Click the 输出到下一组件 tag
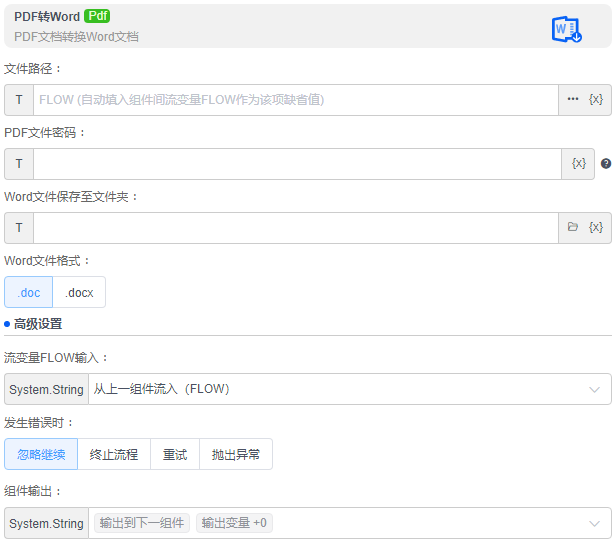 coord(141,523)
